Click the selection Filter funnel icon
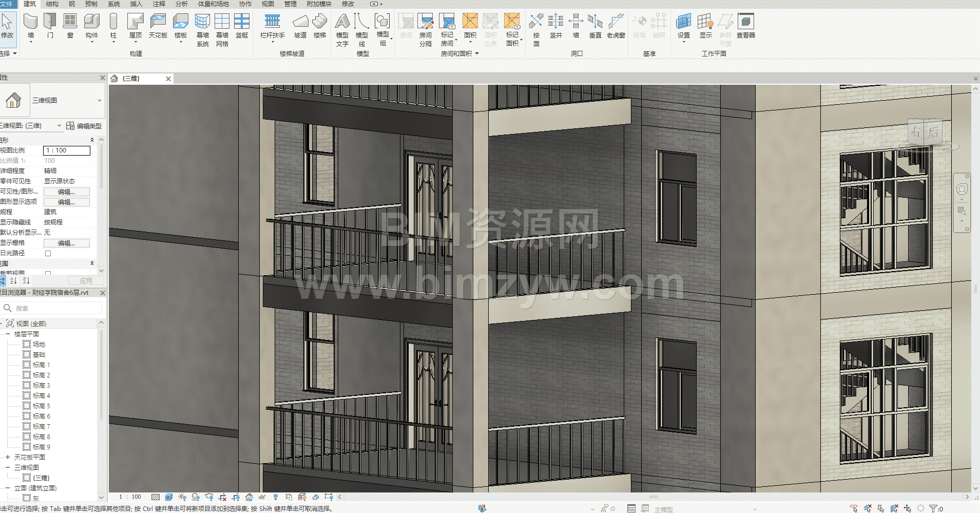 click(933, 508)
